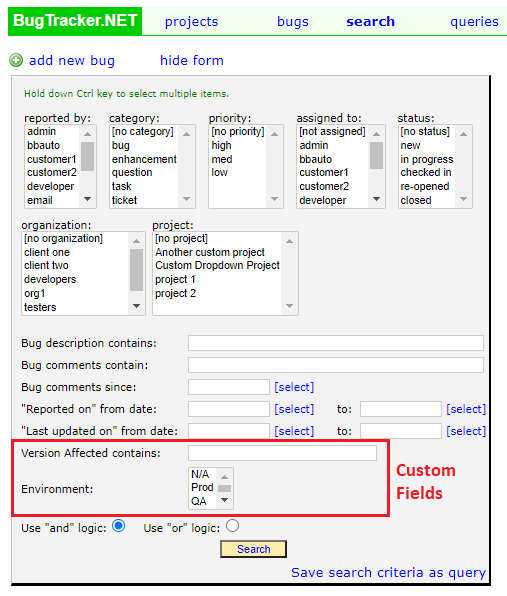Select project 2 in project list
Screen dimensions: 507x596
175,294
